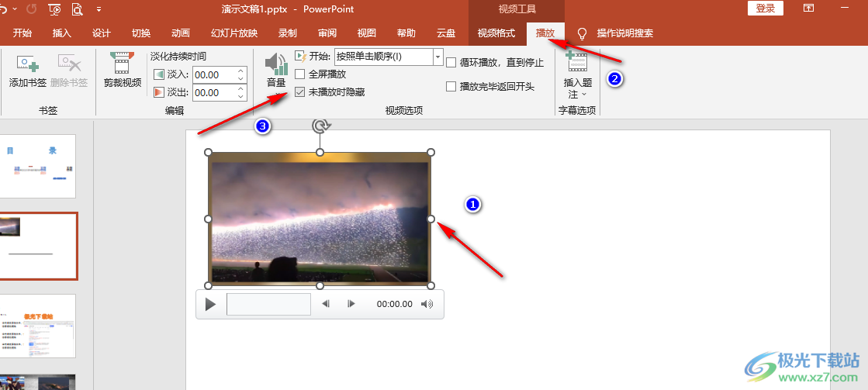Open the Quick Access Toolbar customize arrow
Screen dimensions: 868x390
[x=99, y=9]
